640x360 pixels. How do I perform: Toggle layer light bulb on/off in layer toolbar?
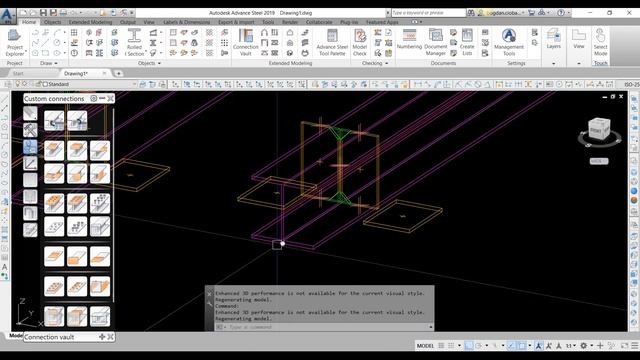point(18,84)
